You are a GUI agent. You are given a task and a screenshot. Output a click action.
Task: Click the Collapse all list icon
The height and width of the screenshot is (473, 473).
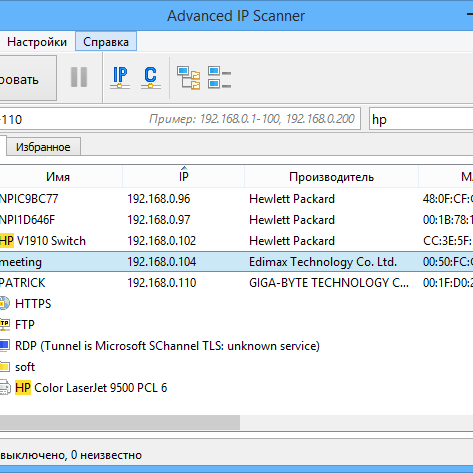coord(219,78)
